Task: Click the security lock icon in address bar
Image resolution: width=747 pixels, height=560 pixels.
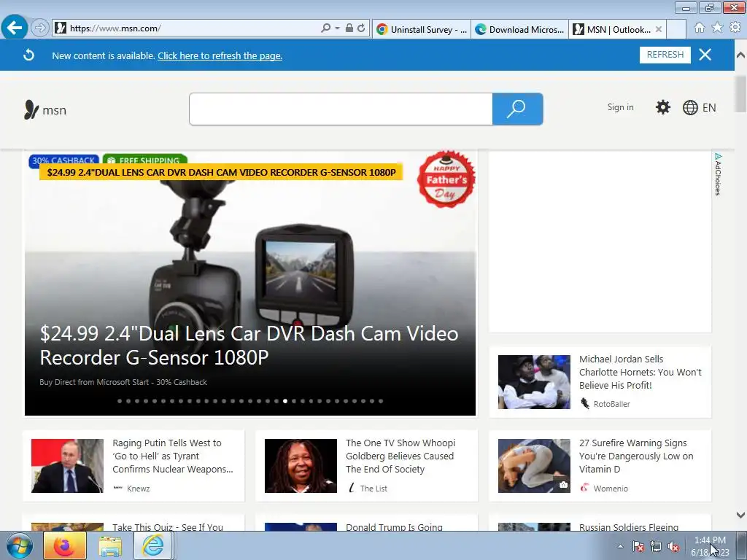Action: coord(349,28)
